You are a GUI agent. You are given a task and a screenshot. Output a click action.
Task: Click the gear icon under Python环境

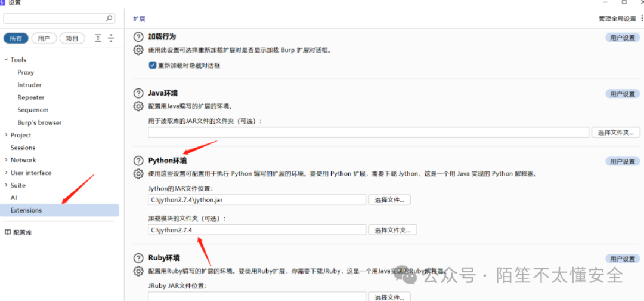point(138,174)
